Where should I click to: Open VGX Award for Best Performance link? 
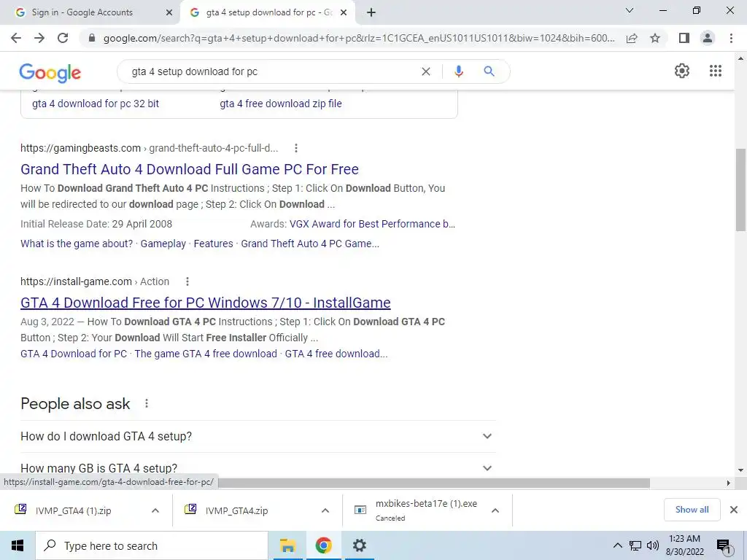[372, 224]
